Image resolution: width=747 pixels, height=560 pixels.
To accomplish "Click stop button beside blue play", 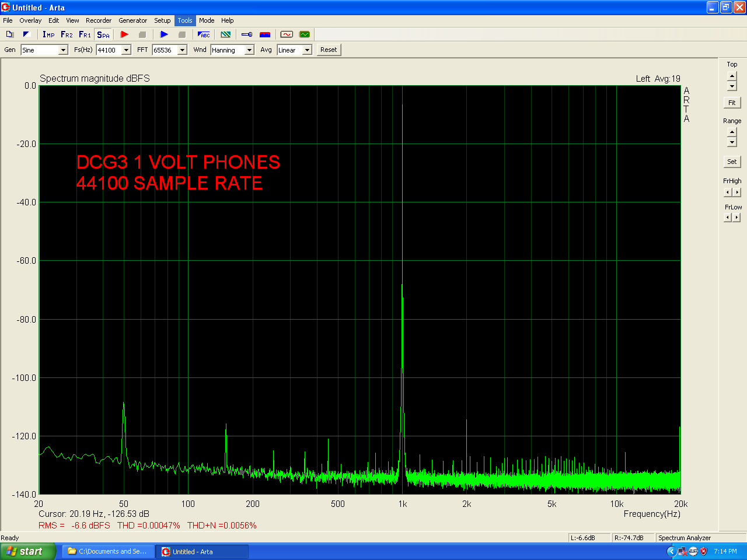I will coord(181,34).
